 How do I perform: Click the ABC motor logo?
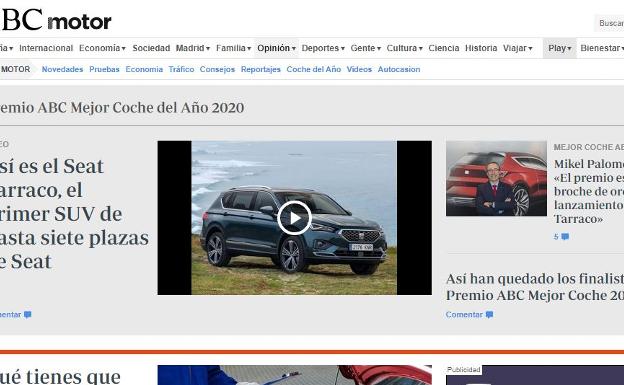[x=56, y=20]
